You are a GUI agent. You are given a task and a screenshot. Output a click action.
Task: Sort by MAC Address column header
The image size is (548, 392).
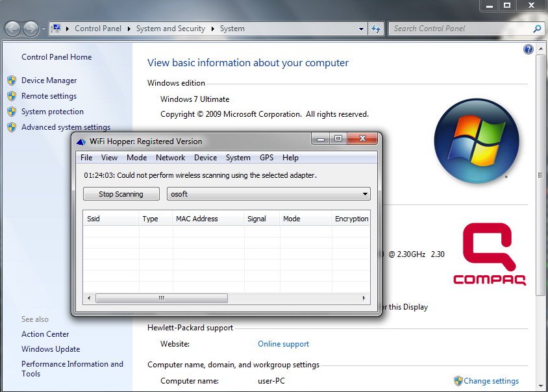pos(208,219)
